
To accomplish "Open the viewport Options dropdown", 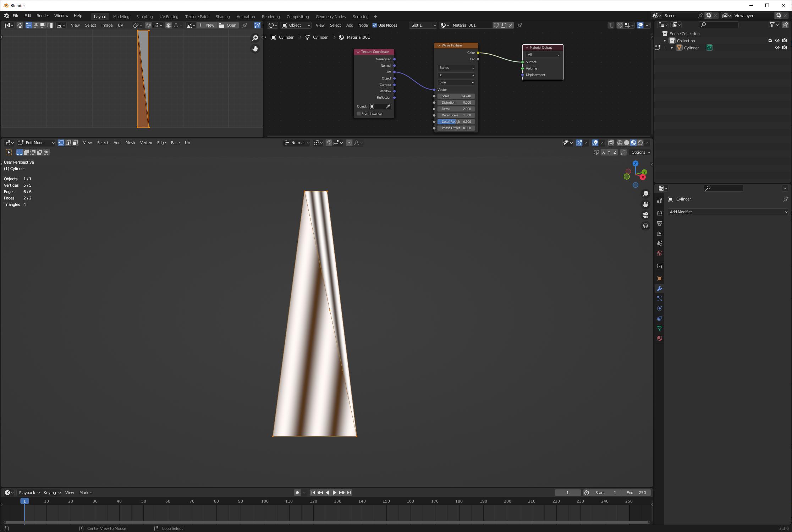I will [x=640, y=152].
